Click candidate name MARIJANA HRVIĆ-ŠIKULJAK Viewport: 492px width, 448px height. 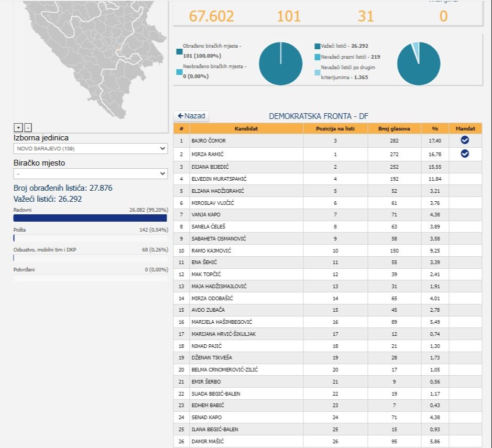click(x=223, y=334)
